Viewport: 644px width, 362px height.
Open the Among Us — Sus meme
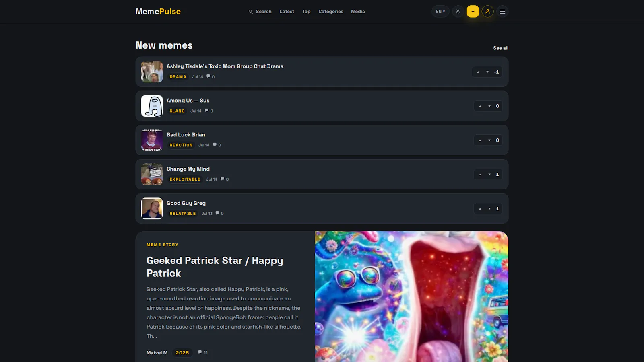188,101
